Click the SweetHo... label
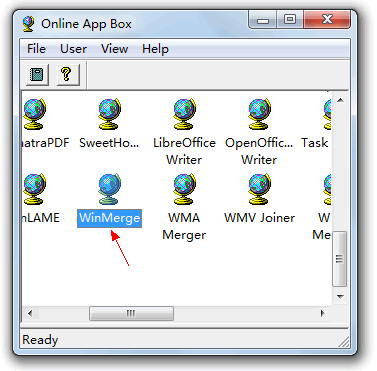Image resolution: width=377 pixels, height=371 pixels. coord(109,143)
